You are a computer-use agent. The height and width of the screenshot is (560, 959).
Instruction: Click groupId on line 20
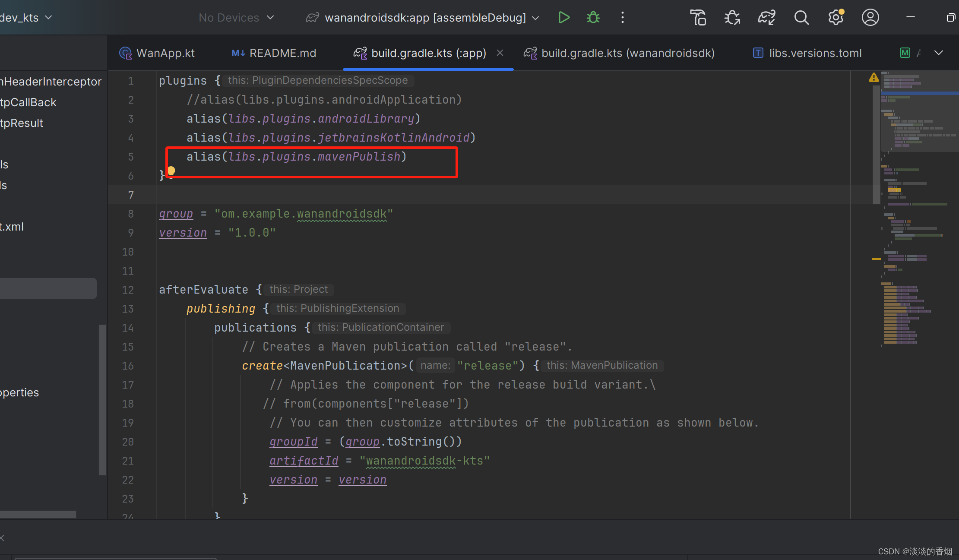point(293,442)
